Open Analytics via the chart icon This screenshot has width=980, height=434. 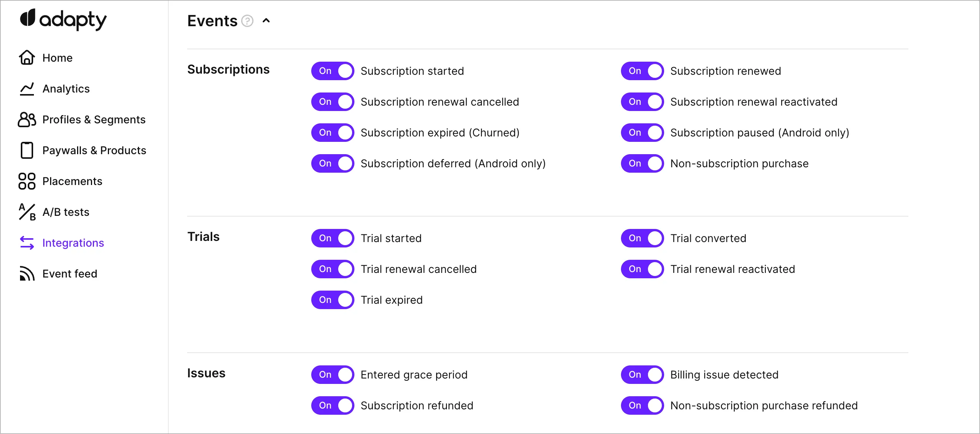coord(27,89)
